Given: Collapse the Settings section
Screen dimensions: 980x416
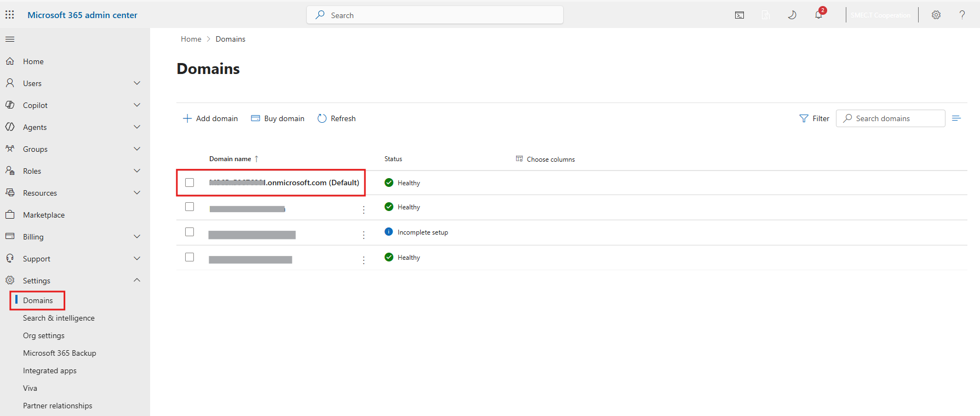Looking at the screenshot, I should point(137,281).
